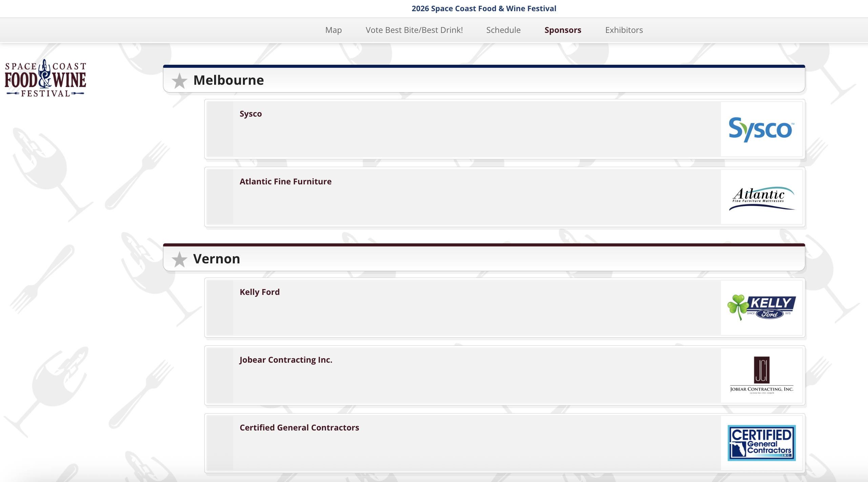Click the Vernon section heading
The image size is (868, 482).
(216, 259)
